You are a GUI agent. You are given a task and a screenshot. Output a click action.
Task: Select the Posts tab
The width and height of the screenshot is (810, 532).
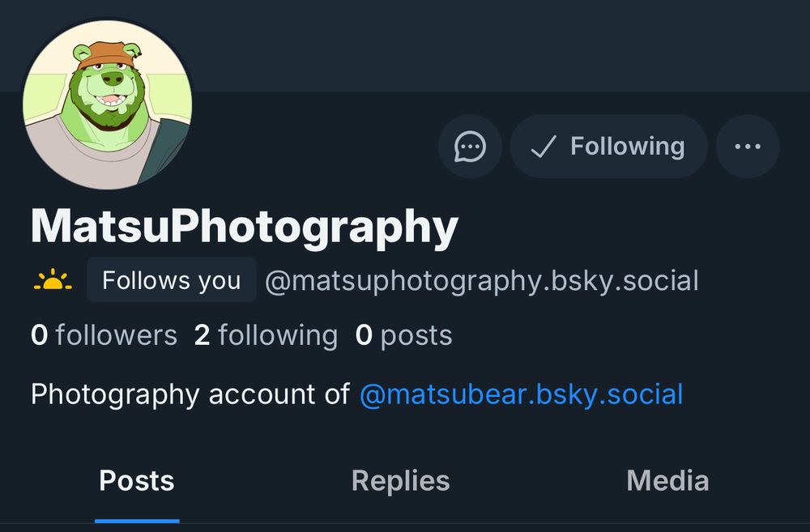pos(136,481)
